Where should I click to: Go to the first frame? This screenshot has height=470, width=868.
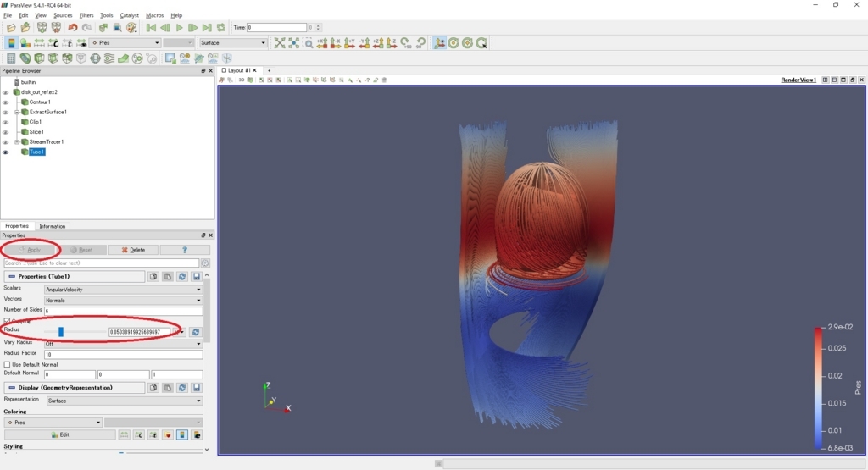151,28
